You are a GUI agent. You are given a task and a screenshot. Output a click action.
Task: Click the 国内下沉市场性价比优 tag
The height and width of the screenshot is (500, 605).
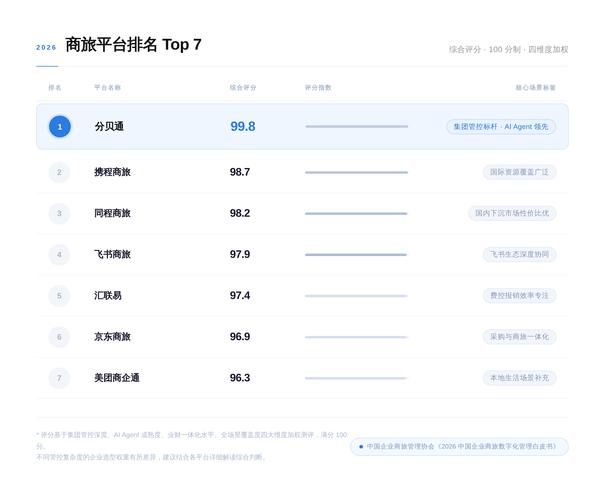[x=512, y=213]
